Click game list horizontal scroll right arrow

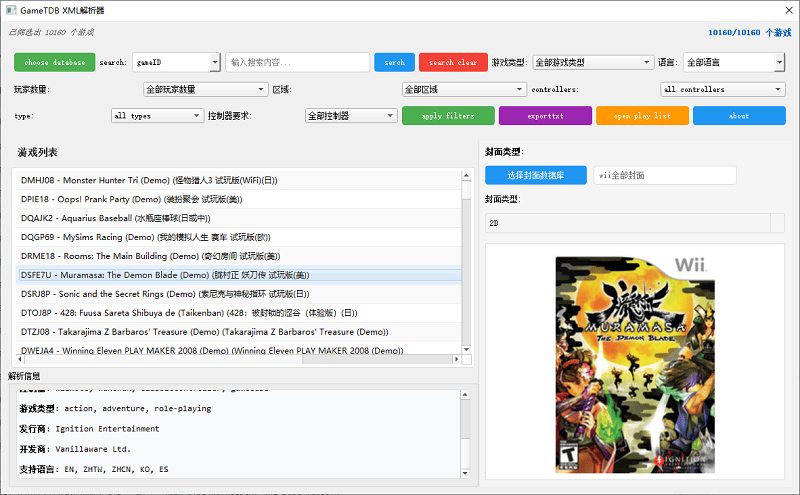pyautogui.click(x=456, y=359)
